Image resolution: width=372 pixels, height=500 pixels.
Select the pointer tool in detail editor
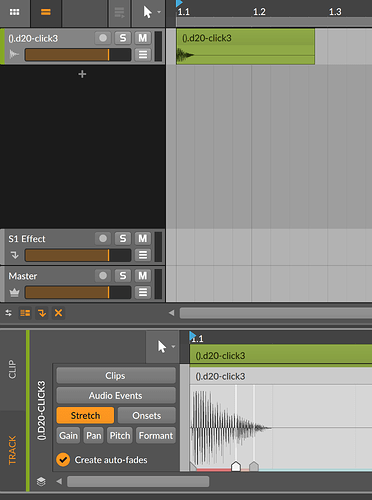[x=162, y=347]
